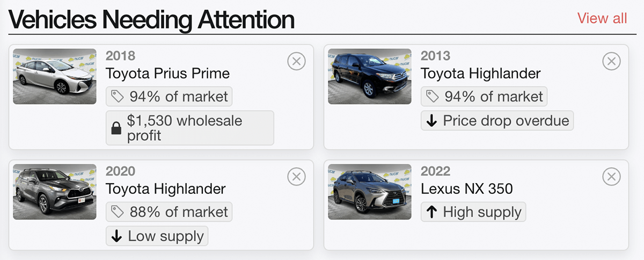Click the Prius Prime 94% of market tag
The width and height of the screenshot is (644, 260).
pyautogui.click(x=169, y=97)
